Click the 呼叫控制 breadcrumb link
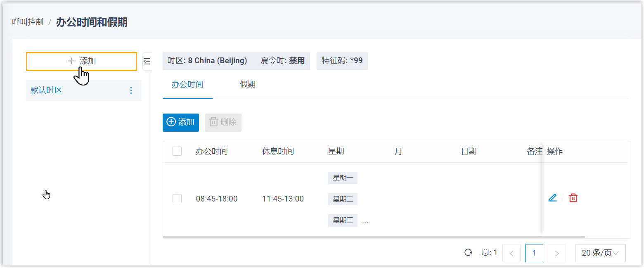The height and width of the screenshot is (268, 644). coord(28,22)
